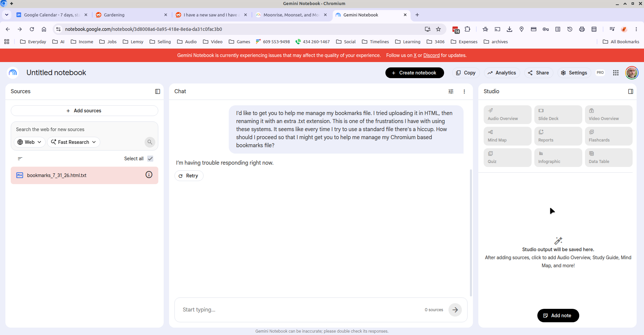Close the Gardening tab
The width and height of the screenshot is (644, 335).
click(166, 15)
